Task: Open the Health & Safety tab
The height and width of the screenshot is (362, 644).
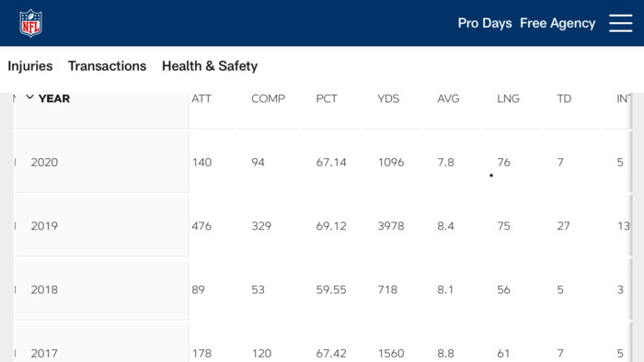Action: [210, 66]
